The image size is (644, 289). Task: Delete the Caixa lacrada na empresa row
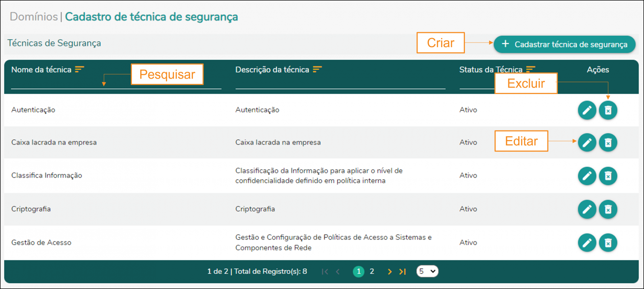[608, 142]
